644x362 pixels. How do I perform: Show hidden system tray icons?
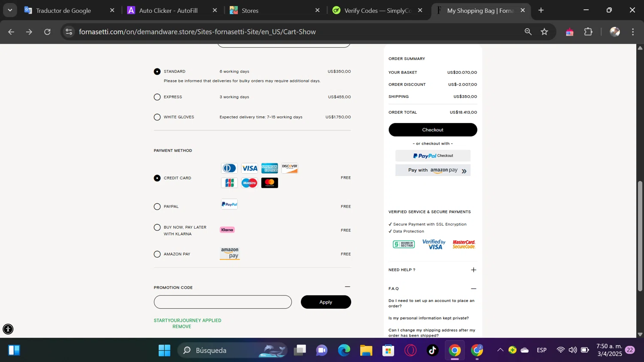[500, 350]
